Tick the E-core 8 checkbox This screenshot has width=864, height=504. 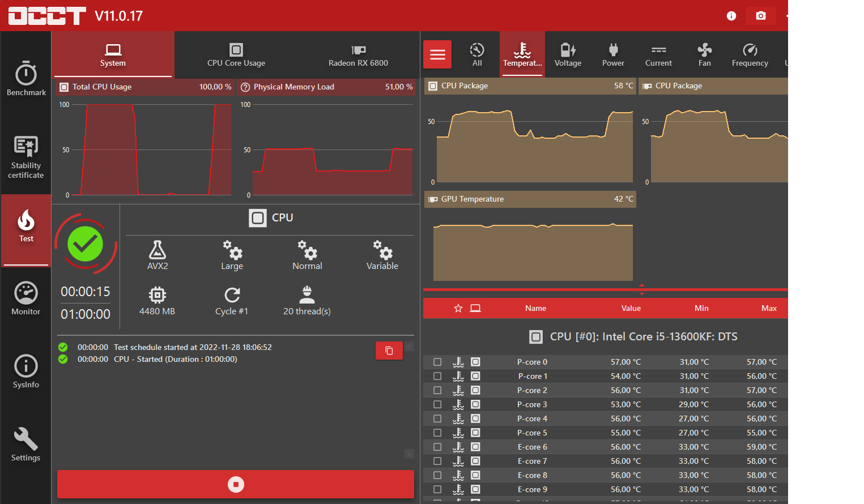coord(437,475)
